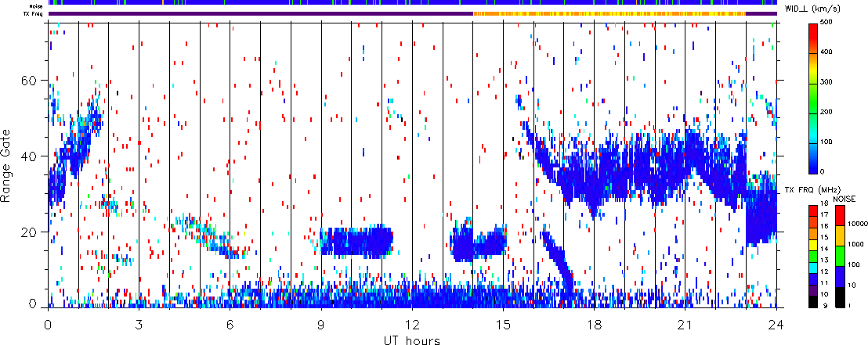
Task: Click the "WID⊥ (km/s)" color bar title
Action: pyautogui.click(x=811, y=7)
